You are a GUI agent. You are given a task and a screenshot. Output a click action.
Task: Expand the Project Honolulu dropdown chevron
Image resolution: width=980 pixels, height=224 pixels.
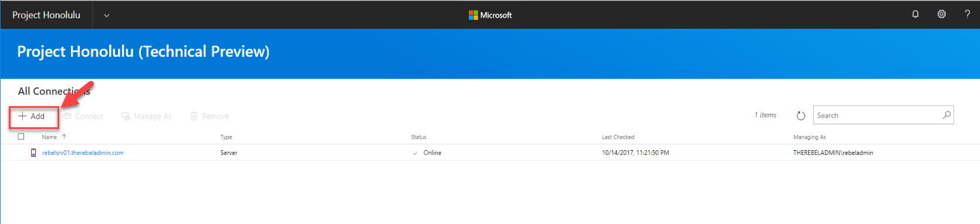click(106, 15)
